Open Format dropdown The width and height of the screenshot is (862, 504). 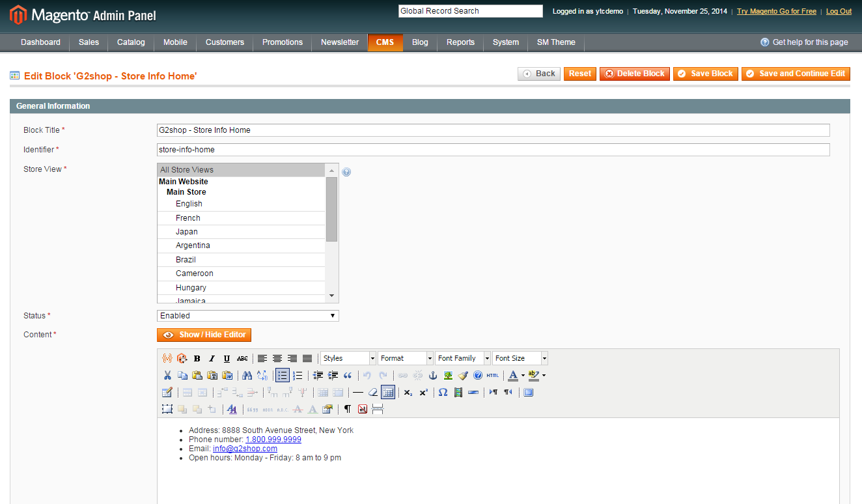406,358
